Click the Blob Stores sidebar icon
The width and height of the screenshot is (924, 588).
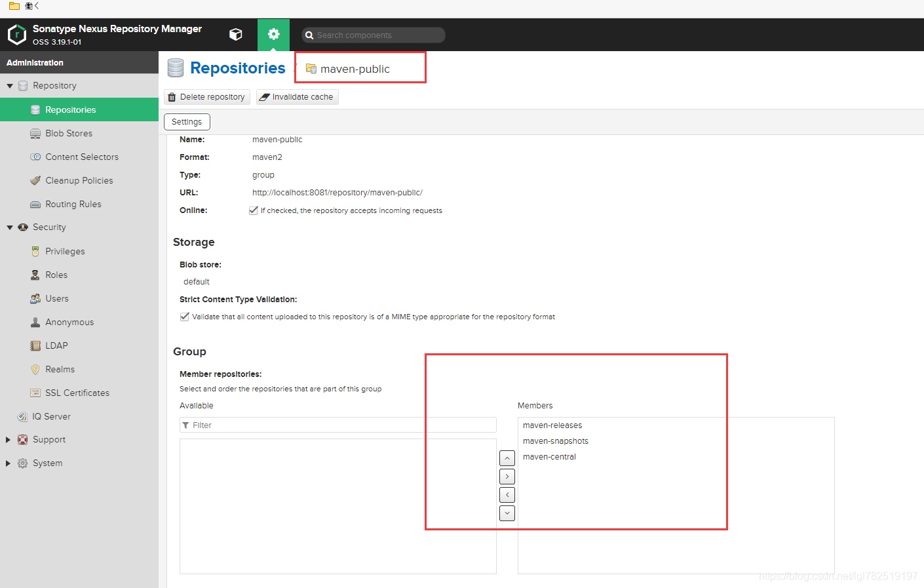35,133
